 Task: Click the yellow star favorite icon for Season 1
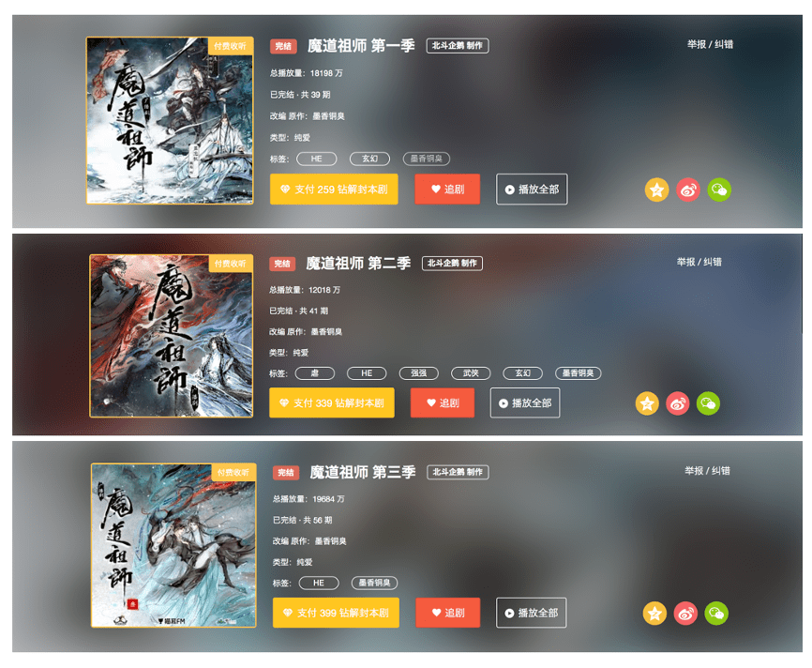[x=656, y=190]
